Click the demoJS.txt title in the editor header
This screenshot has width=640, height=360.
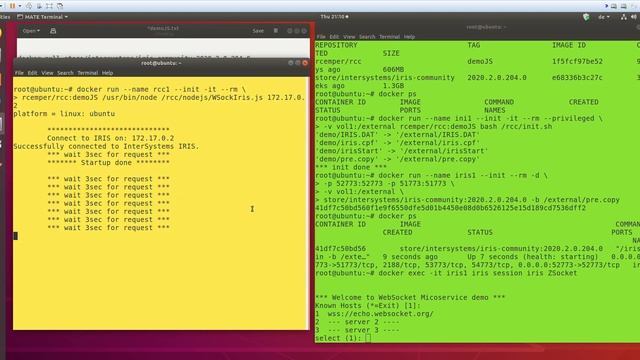click(x=163, y=28)
